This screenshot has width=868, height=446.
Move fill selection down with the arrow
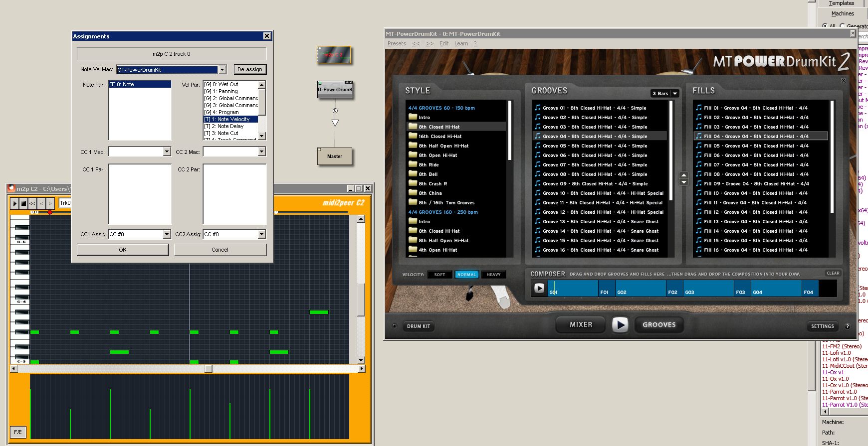[684, 182]
